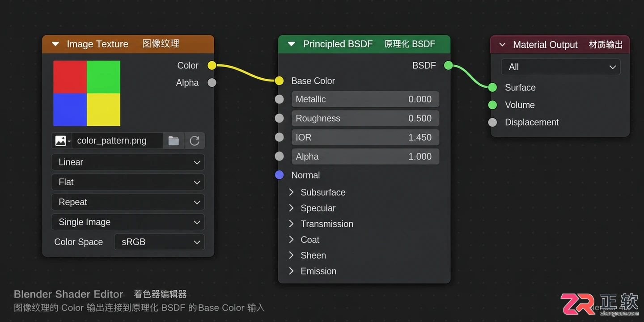Click the Roughness value slider
644x322 pixels.
[x=365, y=119]
